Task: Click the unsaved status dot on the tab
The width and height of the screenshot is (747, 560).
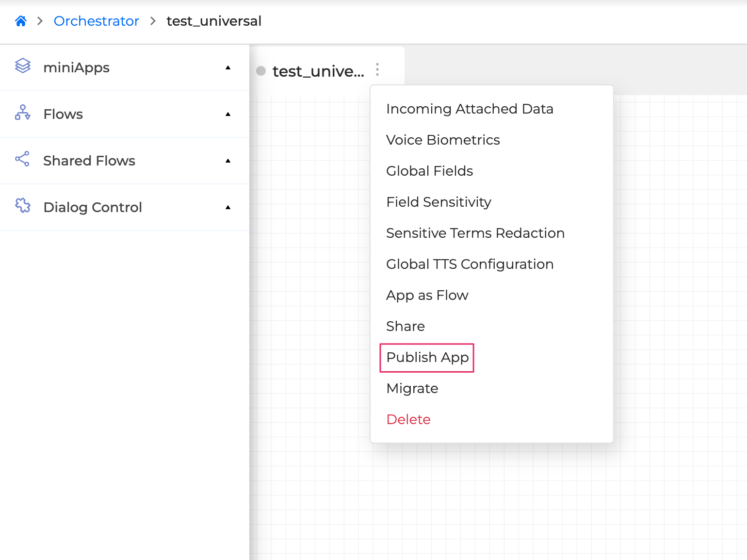Action: coord(261,71)
